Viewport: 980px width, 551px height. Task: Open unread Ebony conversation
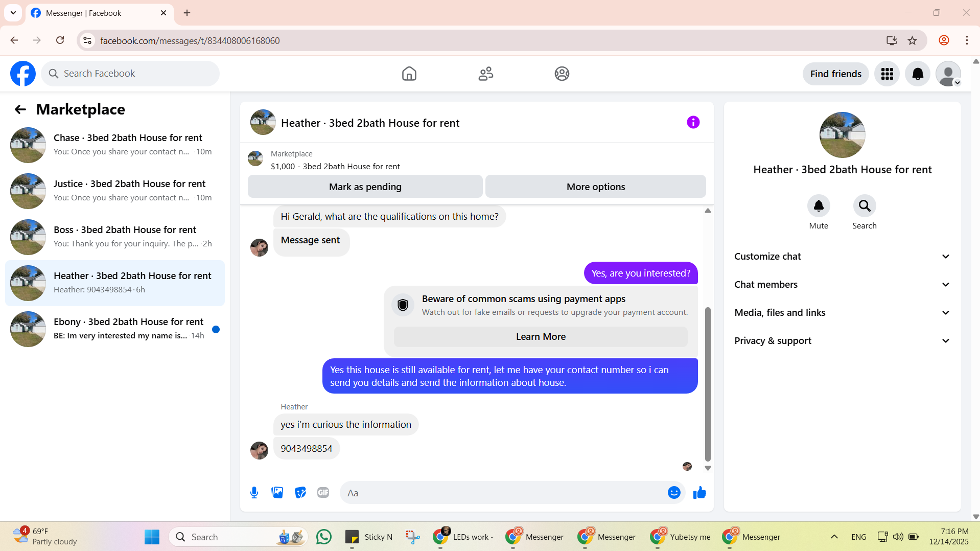coord(115,329)
